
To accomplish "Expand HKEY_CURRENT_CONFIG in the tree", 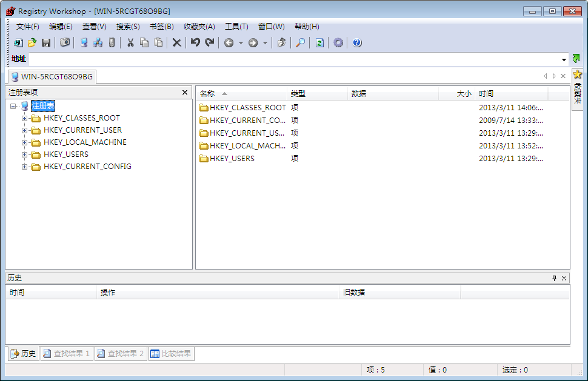I will [24, 167].
